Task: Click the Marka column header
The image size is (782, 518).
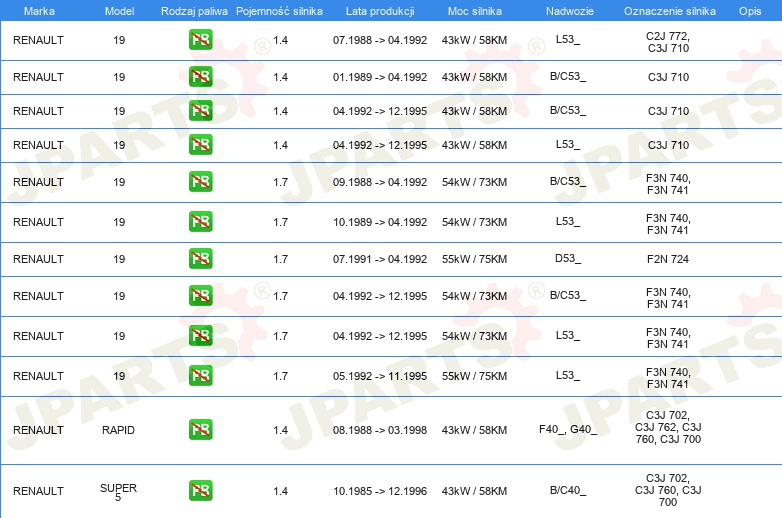Action: pyautogui.click(x=38, y=10)
